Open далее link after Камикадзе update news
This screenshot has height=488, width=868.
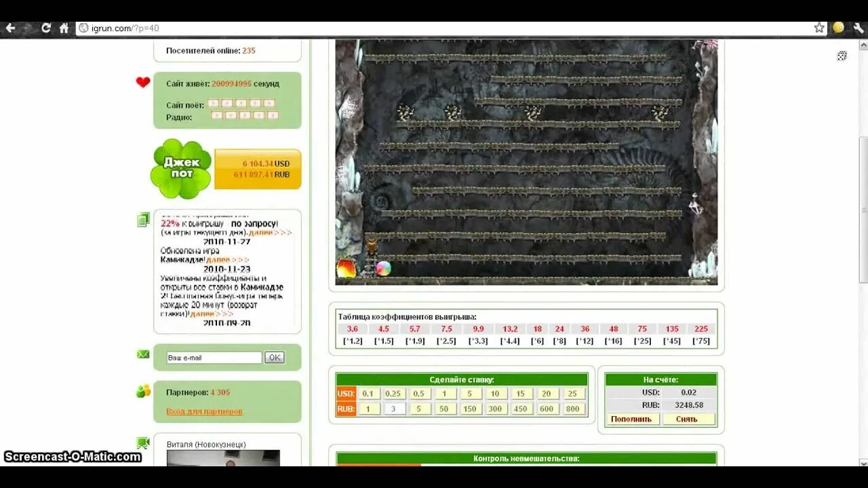coord(229,260)
